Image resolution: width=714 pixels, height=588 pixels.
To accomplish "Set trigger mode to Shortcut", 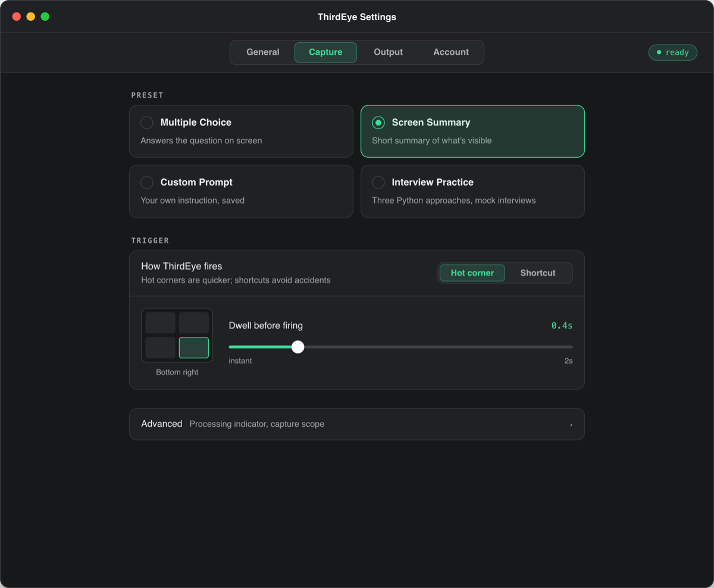I will (538, 273).
